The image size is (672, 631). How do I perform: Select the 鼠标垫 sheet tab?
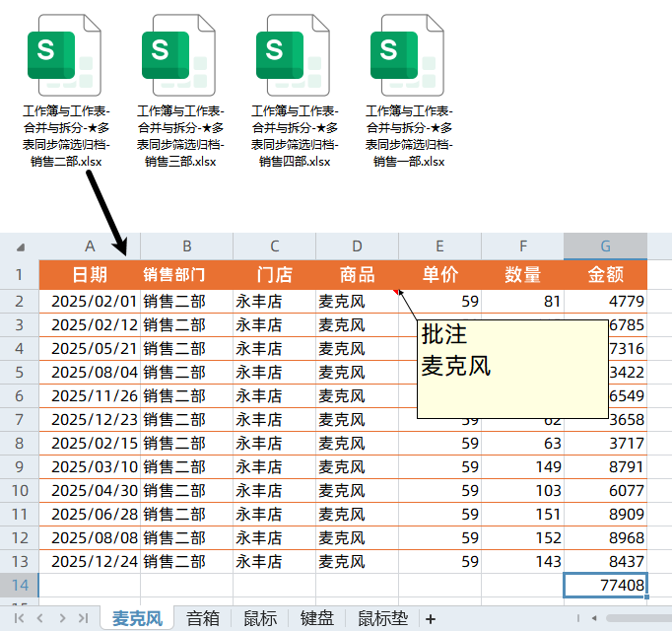tap(381, 618)
